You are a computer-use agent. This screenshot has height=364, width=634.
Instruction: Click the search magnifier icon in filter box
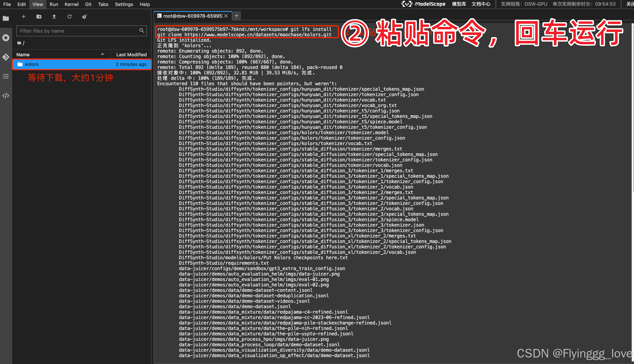141,31
